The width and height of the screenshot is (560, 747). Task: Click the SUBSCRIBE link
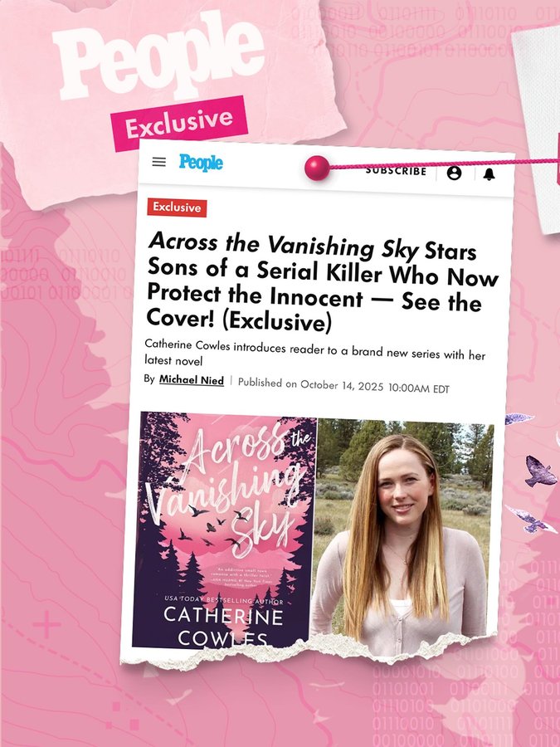click(x=397, y=171)
